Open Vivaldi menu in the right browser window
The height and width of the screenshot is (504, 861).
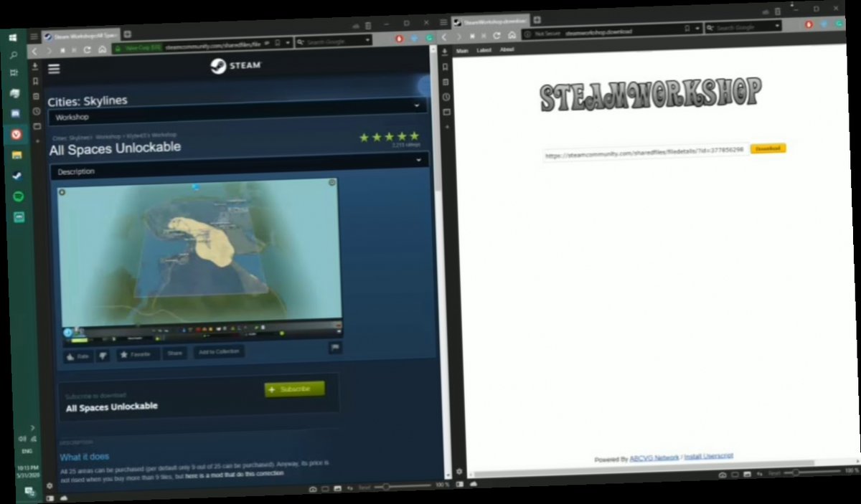(444, 24)
